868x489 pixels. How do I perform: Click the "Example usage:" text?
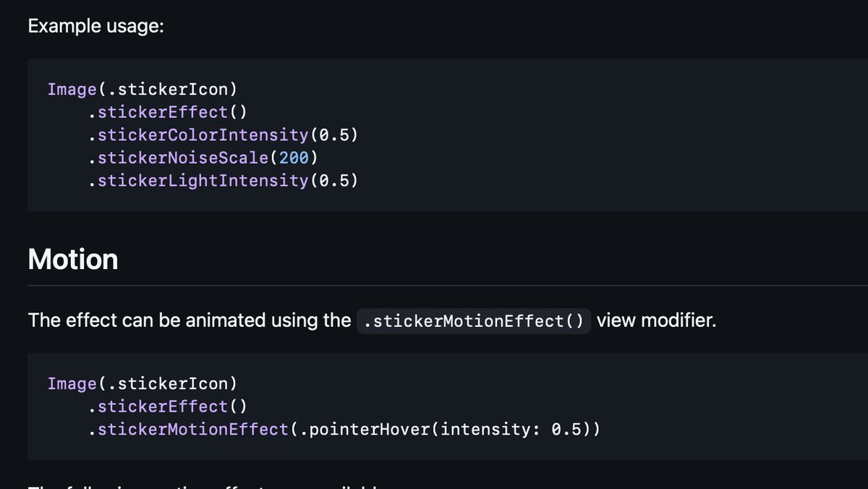point(96,27)
